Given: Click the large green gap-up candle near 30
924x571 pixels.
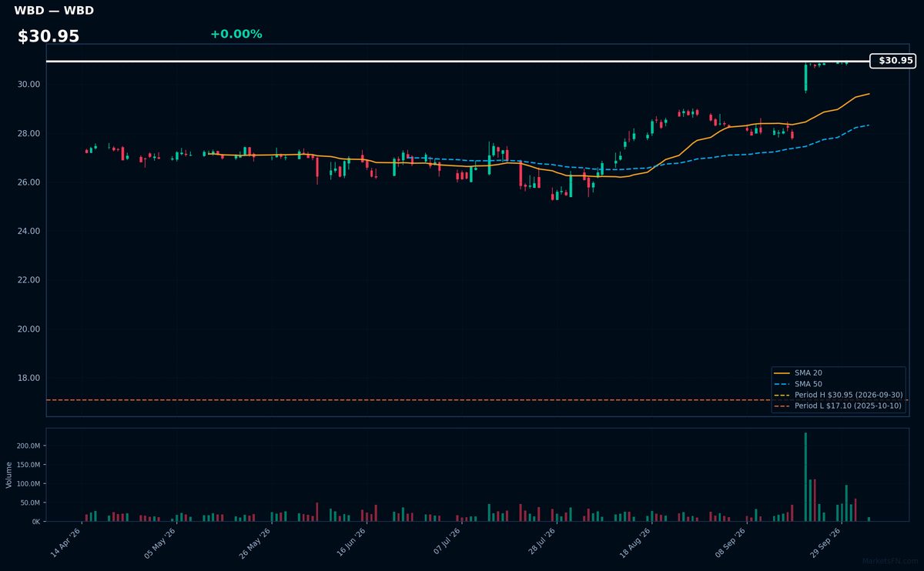Looking at the screenshot, I should (805, 78).
